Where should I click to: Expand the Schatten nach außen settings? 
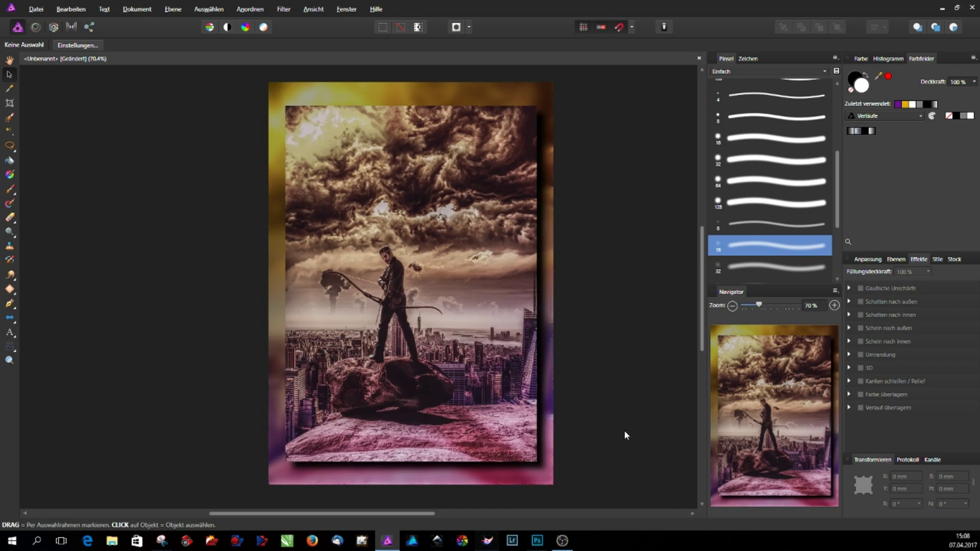tap(849, 301)
